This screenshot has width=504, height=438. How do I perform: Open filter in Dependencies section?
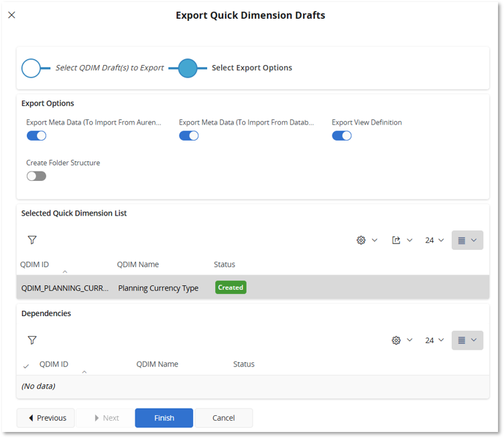point(32,340)
